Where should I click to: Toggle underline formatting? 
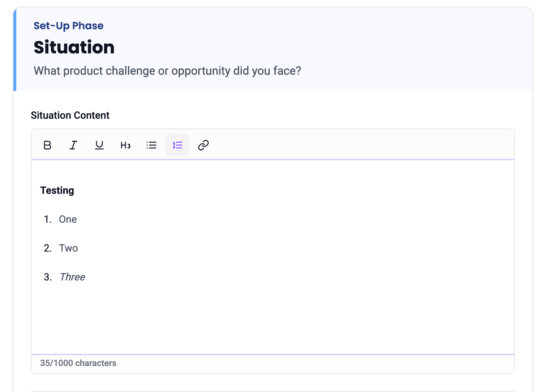point(99,145)
